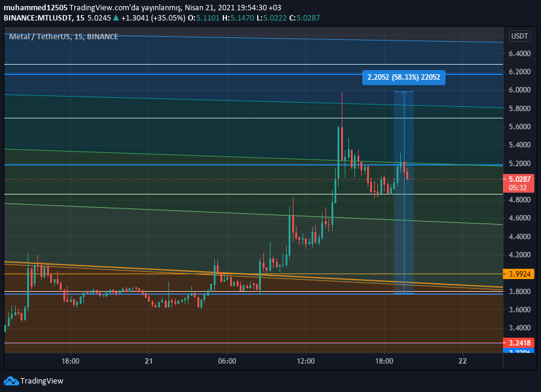Click the USDT currency label button
541x392 pixels.
coord(519,36)
